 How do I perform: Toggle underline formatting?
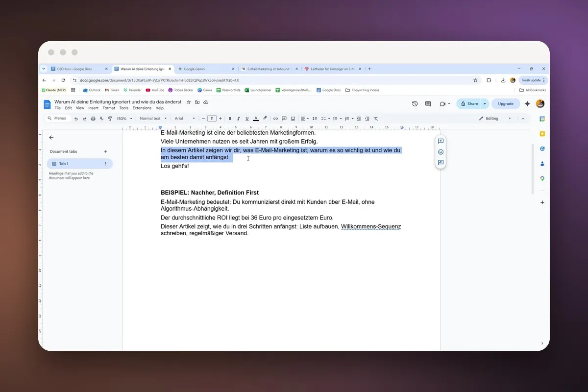coord(246,119)
